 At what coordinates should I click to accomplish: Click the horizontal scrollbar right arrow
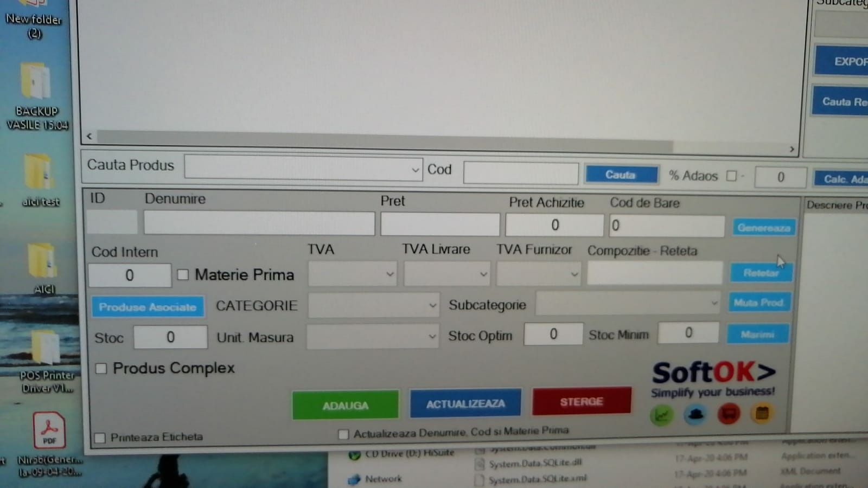click(x=792, y=149)
